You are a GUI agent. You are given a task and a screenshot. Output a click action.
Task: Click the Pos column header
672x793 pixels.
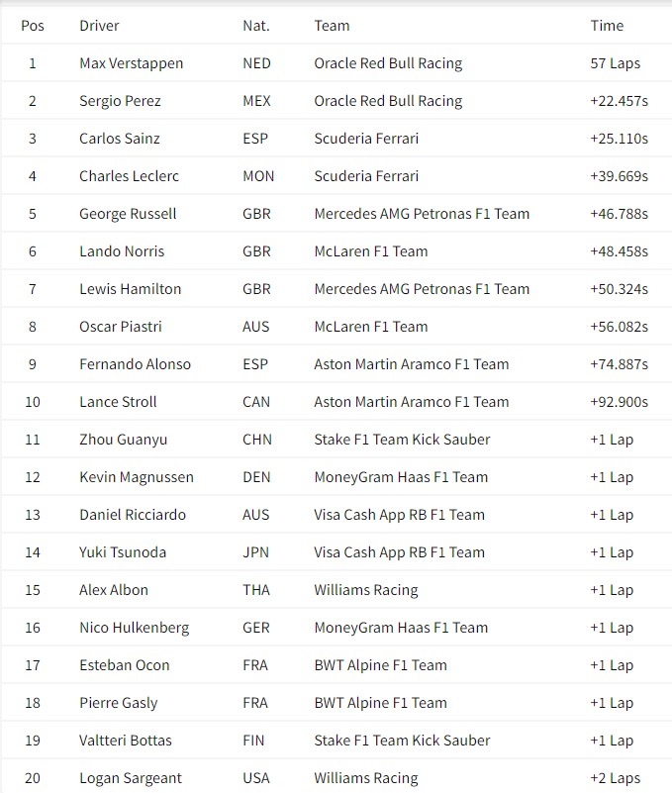pos(33,26)
